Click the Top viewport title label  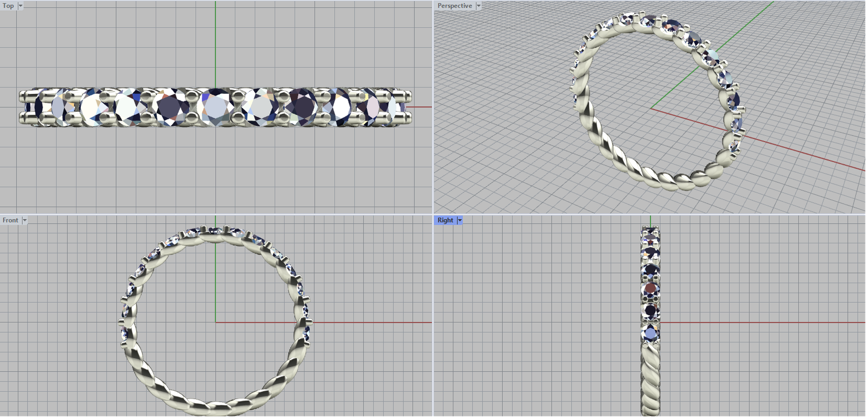coord(9,6)
